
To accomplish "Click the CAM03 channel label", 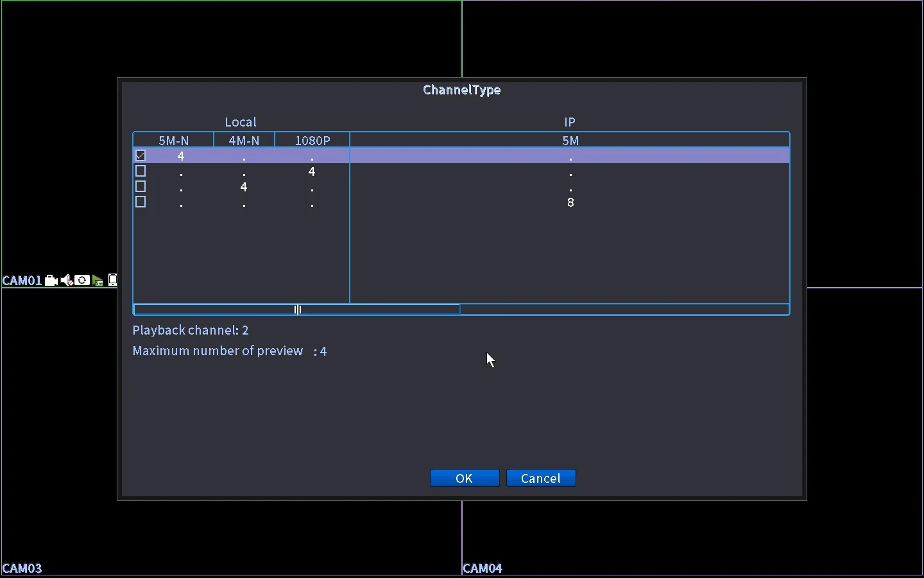I will tap(22, 568).
